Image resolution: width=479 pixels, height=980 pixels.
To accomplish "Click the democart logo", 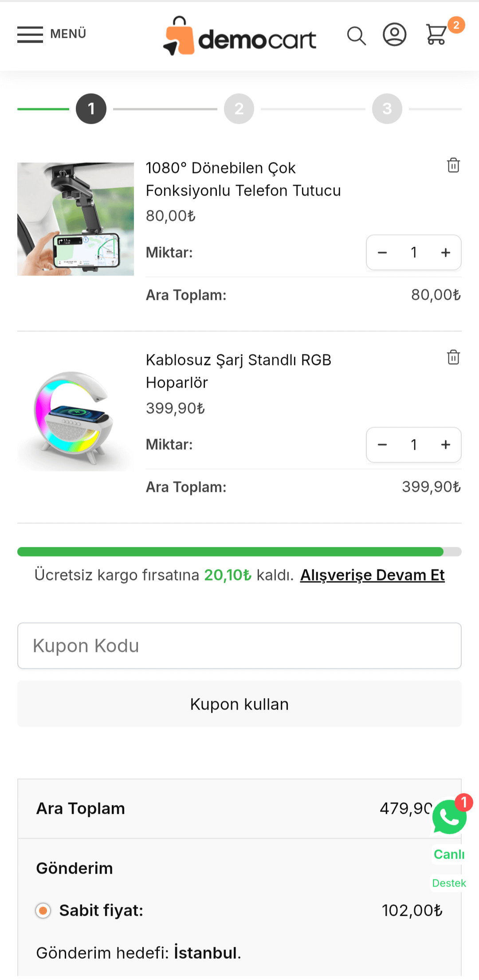I will [239, 36].
